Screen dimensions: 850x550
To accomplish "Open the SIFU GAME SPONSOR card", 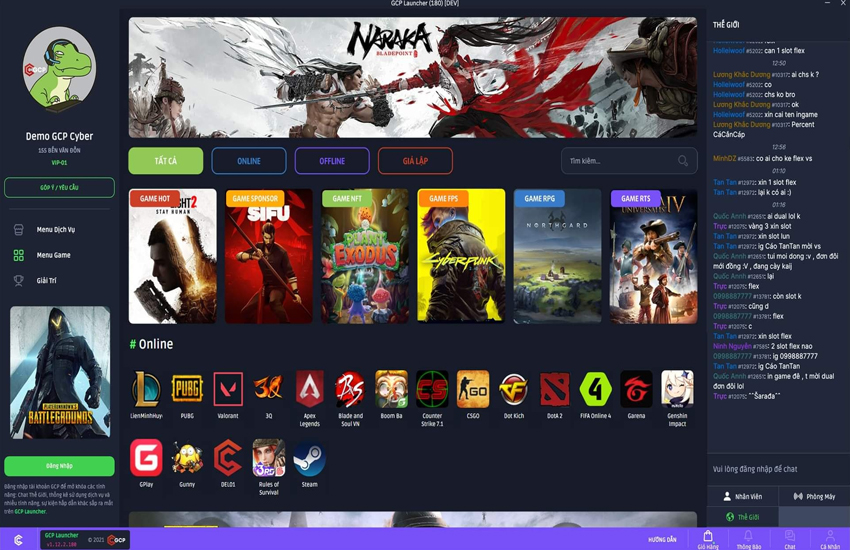I will 269,256.
